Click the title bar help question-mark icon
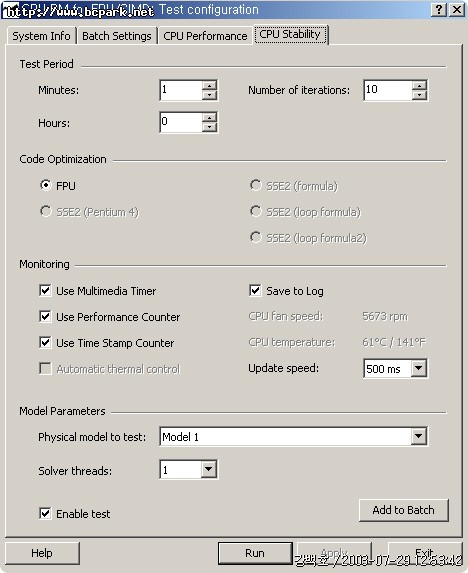 (438, 9)
